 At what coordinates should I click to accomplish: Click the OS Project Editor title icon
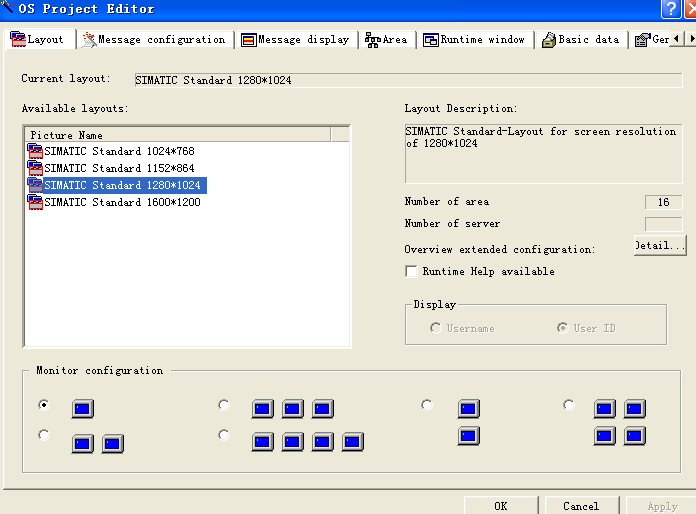click(x=8, y=6)
